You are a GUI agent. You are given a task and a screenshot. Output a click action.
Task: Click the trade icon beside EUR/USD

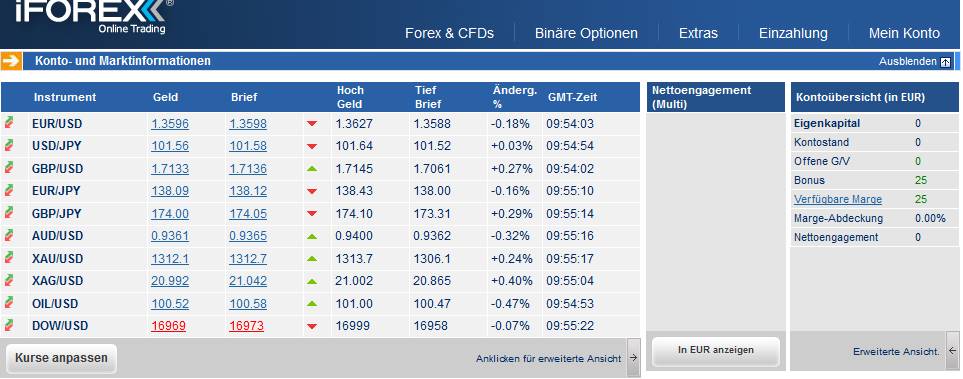(x=9, y=123)
